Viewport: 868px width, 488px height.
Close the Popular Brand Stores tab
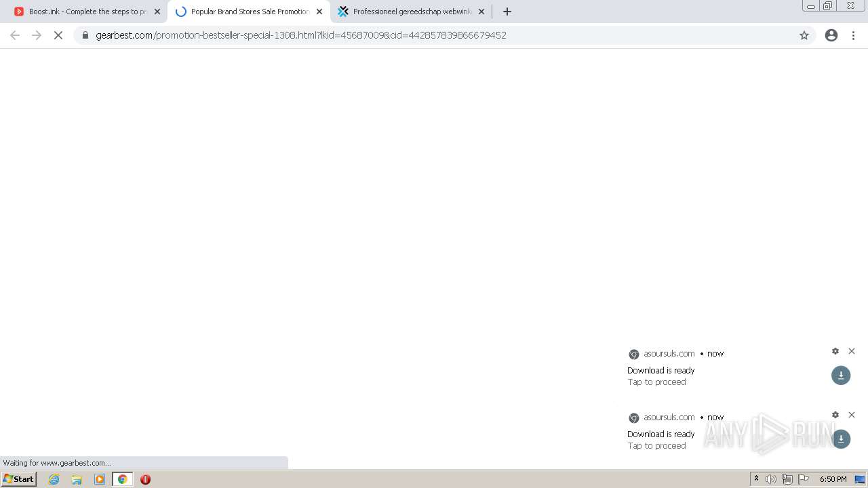pos(319,12)
